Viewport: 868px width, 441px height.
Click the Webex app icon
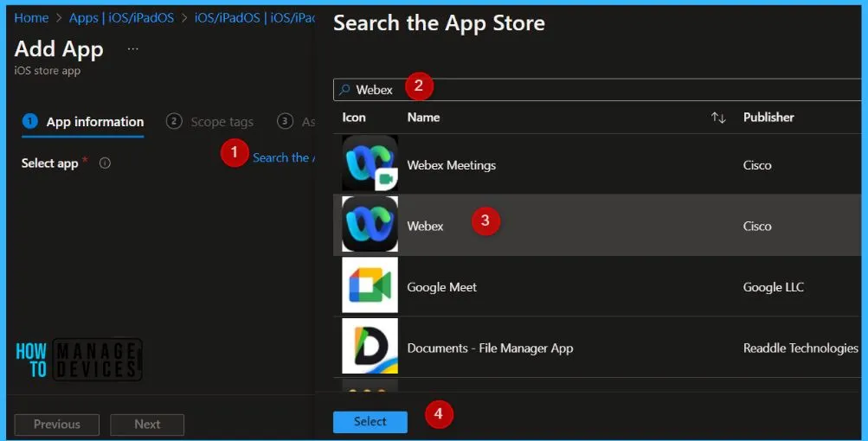[x=370, y=224]
